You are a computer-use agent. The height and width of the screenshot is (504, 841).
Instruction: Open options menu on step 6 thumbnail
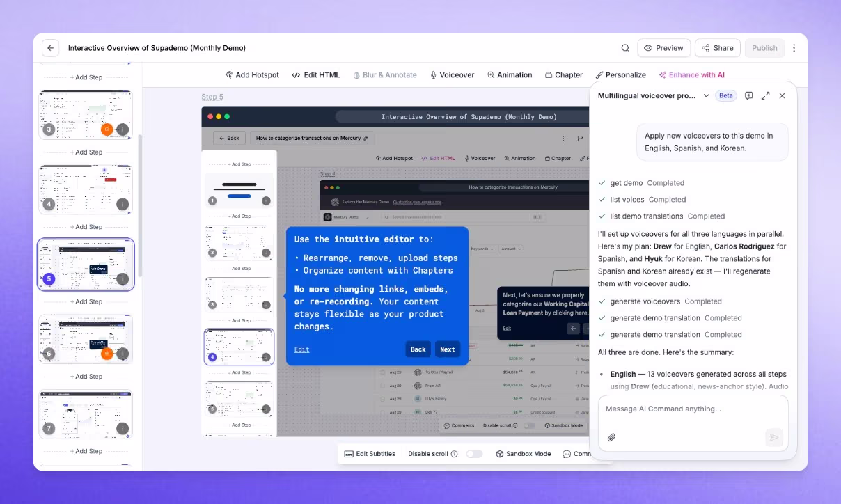[123, 354]
